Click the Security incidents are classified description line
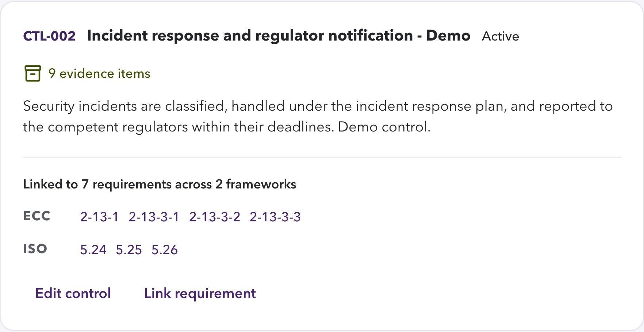 (318, 106)
